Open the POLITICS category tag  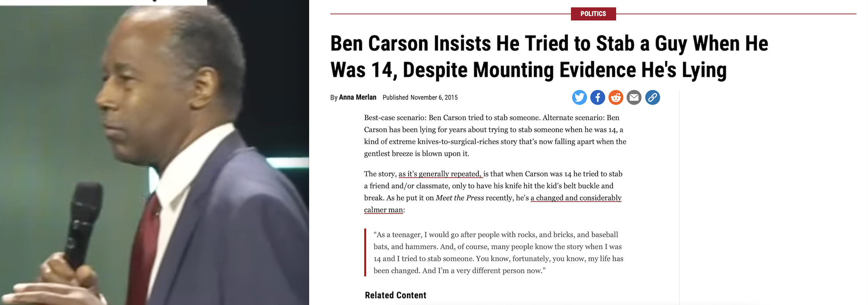(593, 14)
